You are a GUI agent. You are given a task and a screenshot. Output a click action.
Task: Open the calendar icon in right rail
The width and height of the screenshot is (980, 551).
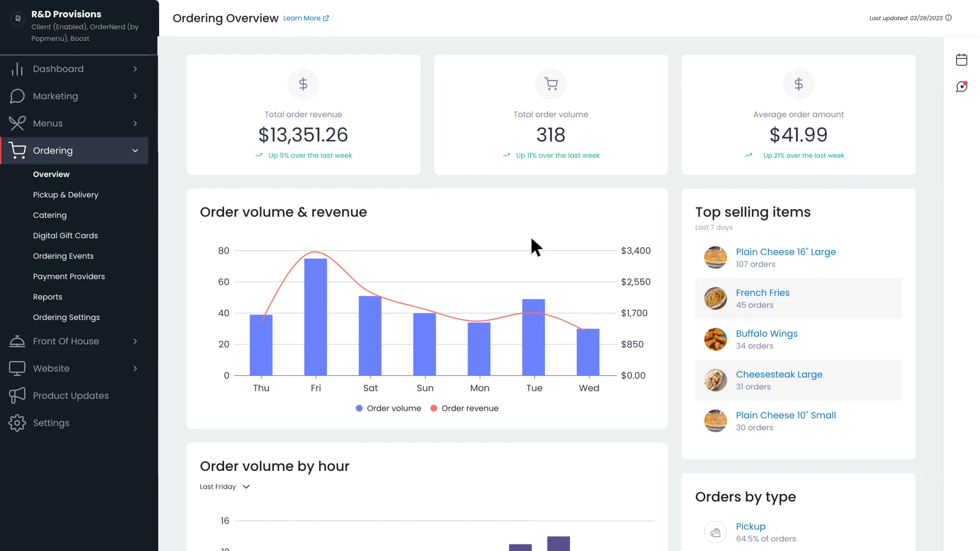pyautogui.click(x=962, y=60)
